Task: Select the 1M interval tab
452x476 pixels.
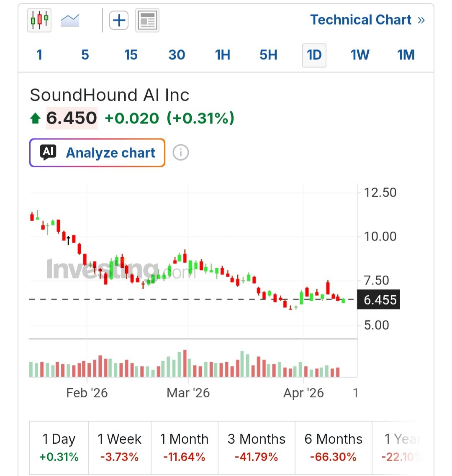Action: pyautogui.click(x=405, y=55)
